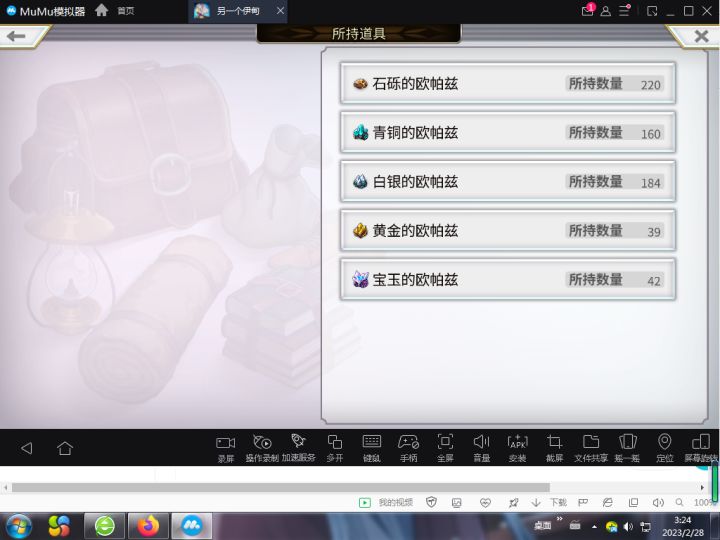The height and width of the screenshot is (540, 720).
Task: Select the 白银的欧帕兹 item row
Action: [508, 181]
